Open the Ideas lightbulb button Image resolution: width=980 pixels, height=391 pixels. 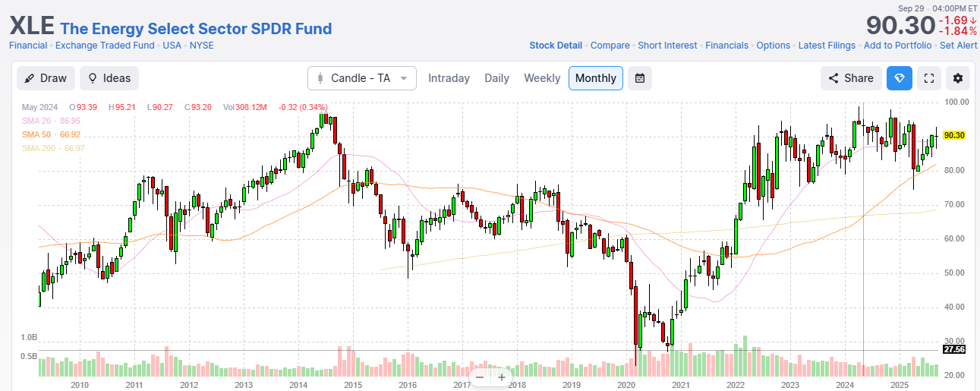pyautogui.click(x=109, y=78)
